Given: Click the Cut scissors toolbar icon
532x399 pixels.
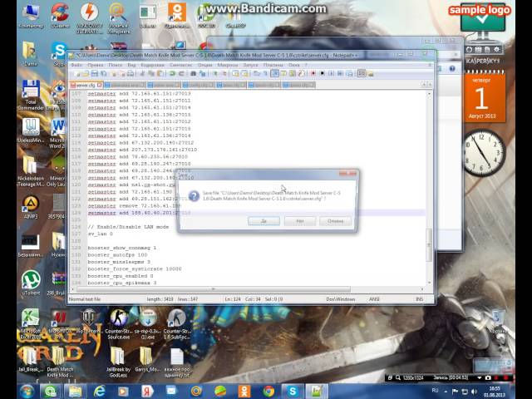Looking at the screenshot, I should (x=142, y=74).
